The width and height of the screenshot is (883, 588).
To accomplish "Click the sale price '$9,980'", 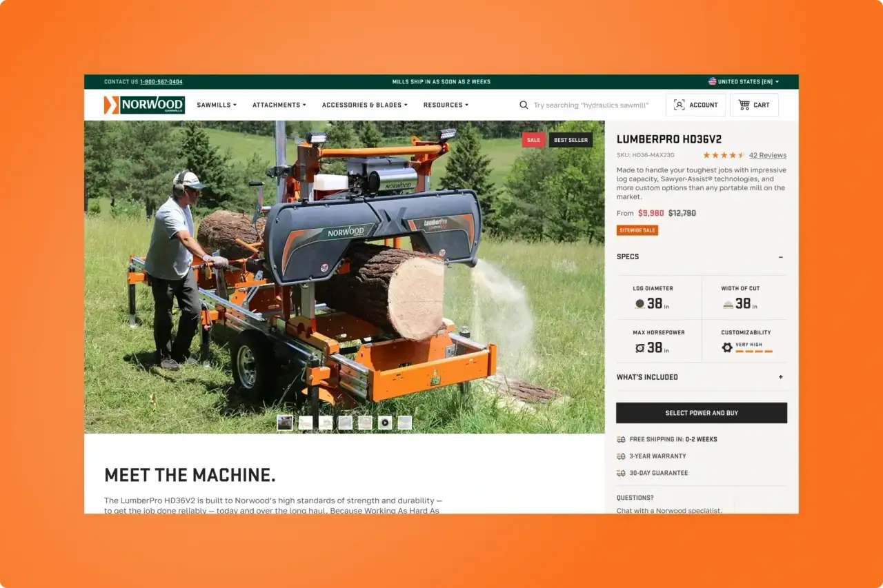I will point(651,213).
